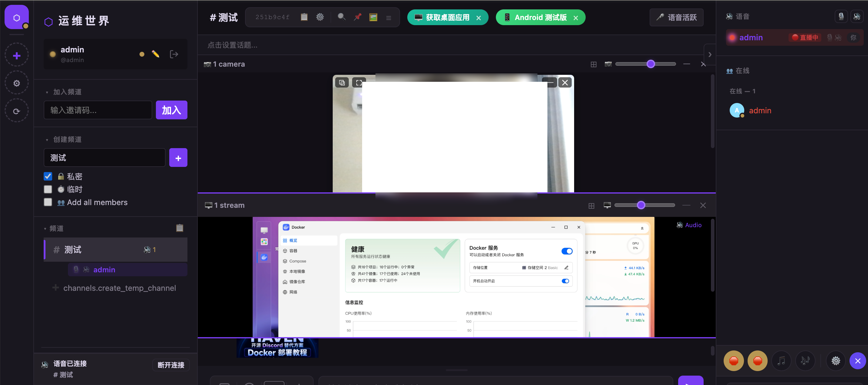Uncheck the 私密 private checkbox
Image resolution: width=868 pixels, height=385 pixels.
tap(48, 176)
